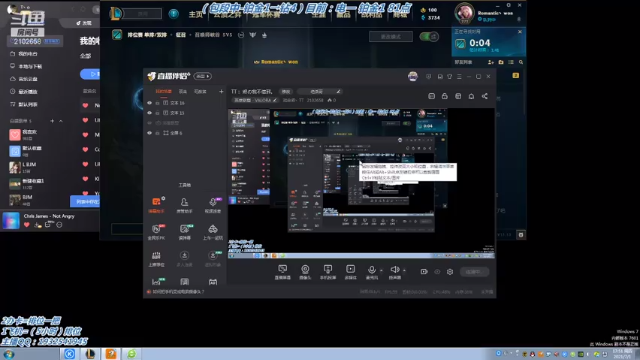640x360 pixels.
Task: Flip the green toggle switch in League client
Action: point(429,37)
